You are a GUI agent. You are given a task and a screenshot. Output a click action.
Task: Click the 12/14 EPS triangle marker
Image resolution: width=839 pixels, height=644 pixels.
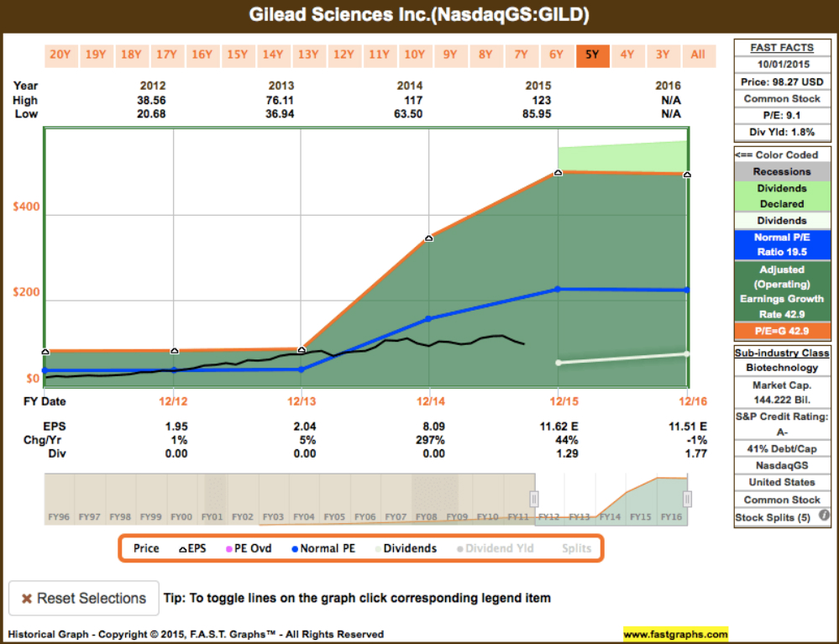[428, 238]
